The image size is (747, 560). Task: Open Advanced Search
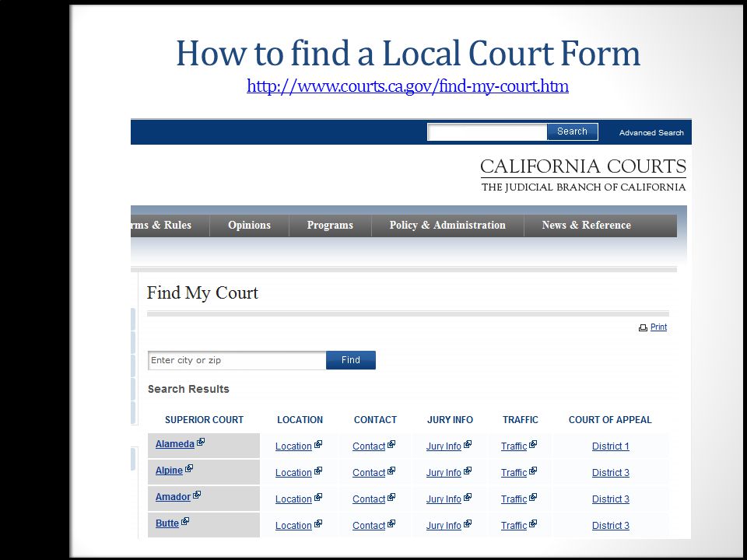651,133
